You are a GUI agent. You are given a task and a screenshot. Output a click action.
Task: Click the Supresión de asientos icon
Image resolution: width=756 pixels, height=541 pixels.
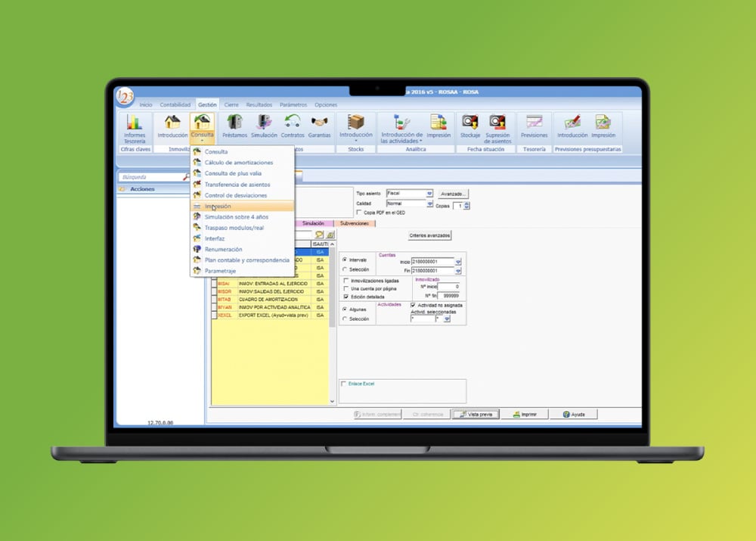(x=497, y=123)
